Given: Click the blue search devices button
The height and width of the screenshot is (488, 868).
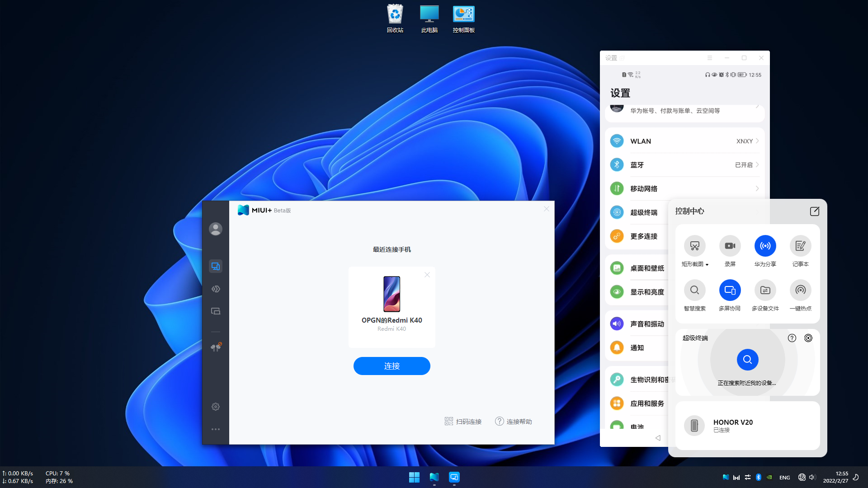Looking at the screenshot, I should click(748, 360).
